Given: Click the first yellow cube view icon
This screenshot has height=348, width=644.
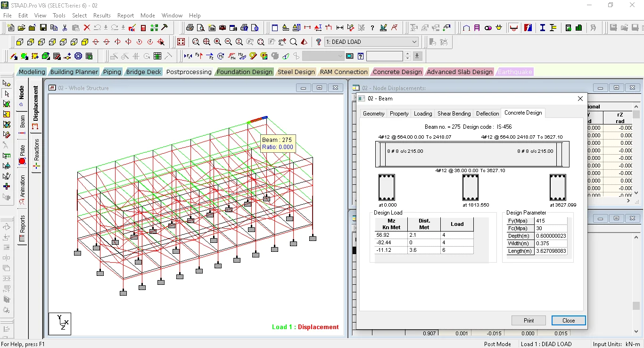Looking at the screenshot, I should (x=19, y=42).
